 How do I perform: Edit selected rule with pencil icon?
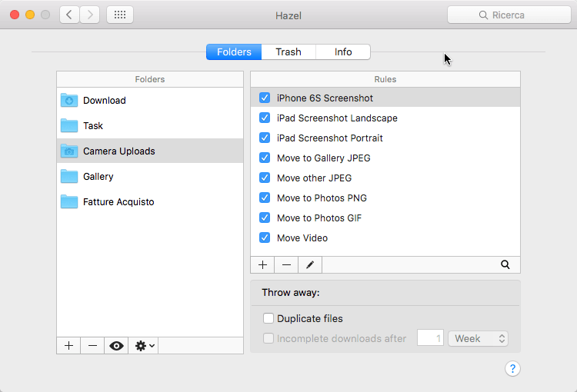click(310, 264)
